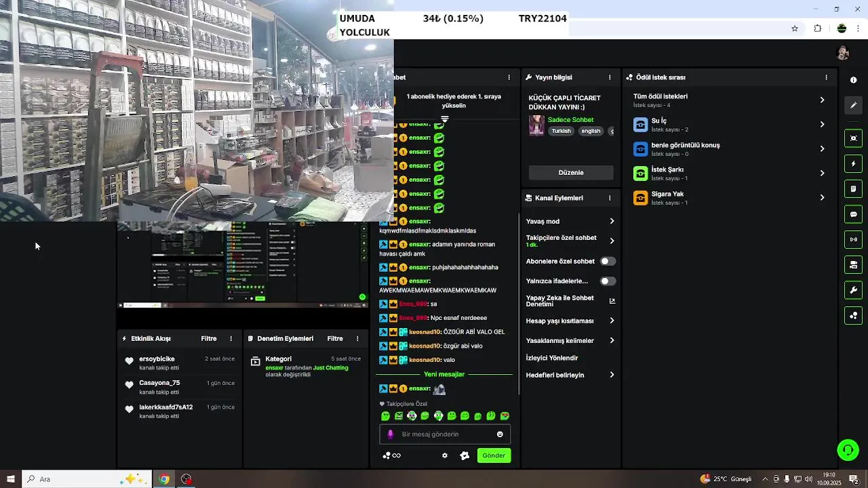Jump to Yeni mesajlar divider in chat
Image resolution: width=868 pixels, height=488 pixels.
coord(444,374)
